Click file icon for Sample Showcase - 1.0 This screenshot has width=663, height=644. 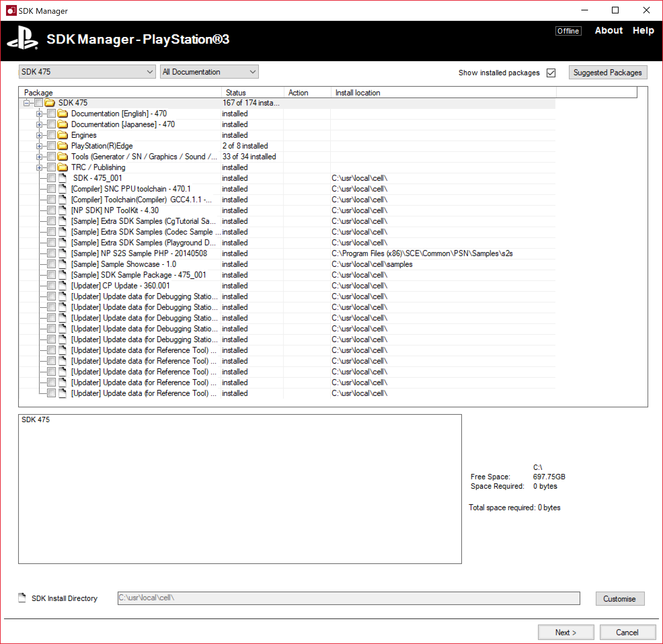[62, 264]
